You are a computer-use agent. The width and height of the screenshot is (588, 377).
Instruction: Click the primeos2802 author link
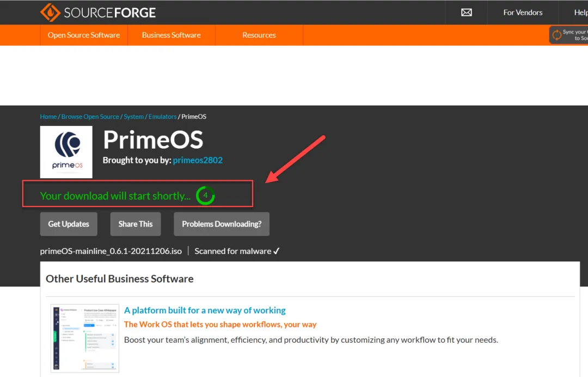198,160
